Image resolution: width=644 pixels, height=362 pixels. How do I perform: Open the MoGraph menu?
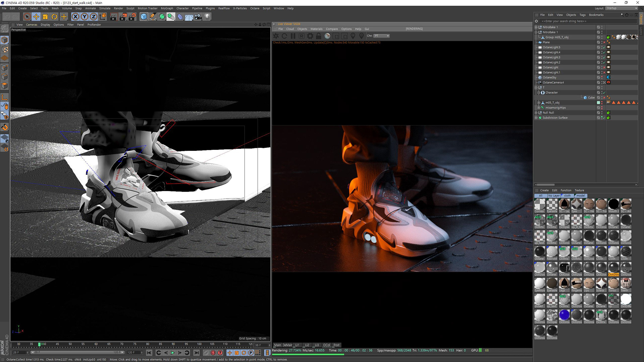(x=167, y=8)
